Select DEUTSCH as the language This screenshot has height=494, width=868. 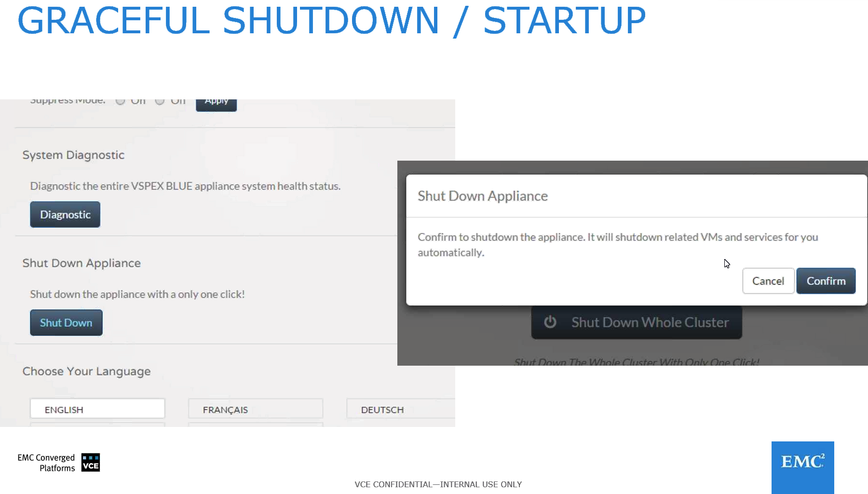point(400,409)
